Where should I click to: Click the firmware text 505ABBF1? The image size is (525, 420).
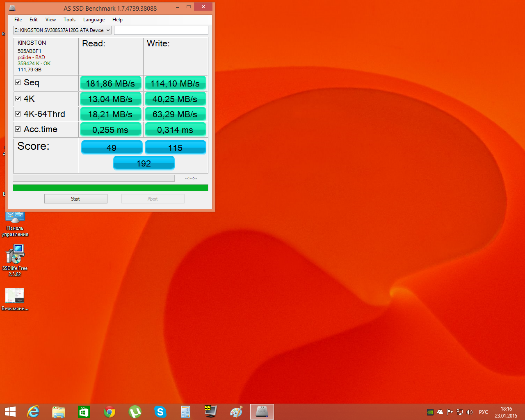pos(30,51)
